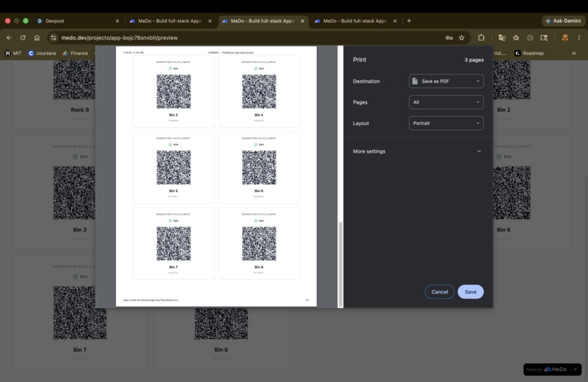
Task: Click the Bin 3 QR code in preview
Action: point(174,91)
